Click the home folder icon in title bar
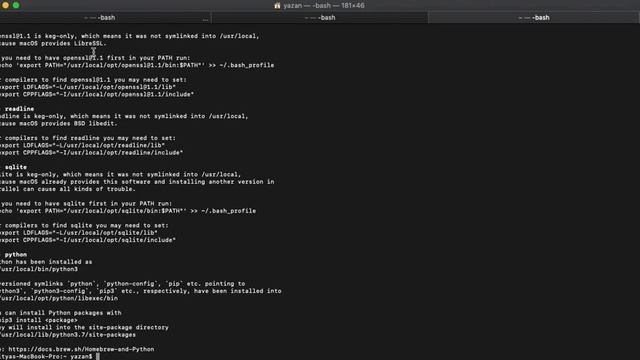Image resolution: width=640 pixels, height=360 pixels. click(277, 5)
